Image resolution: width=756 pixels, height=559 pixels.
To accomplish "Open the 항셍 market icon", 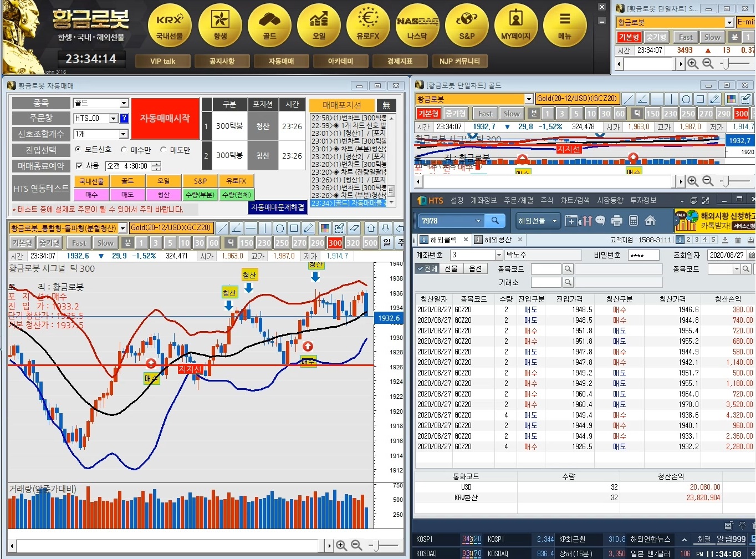I will pos(220,25).
